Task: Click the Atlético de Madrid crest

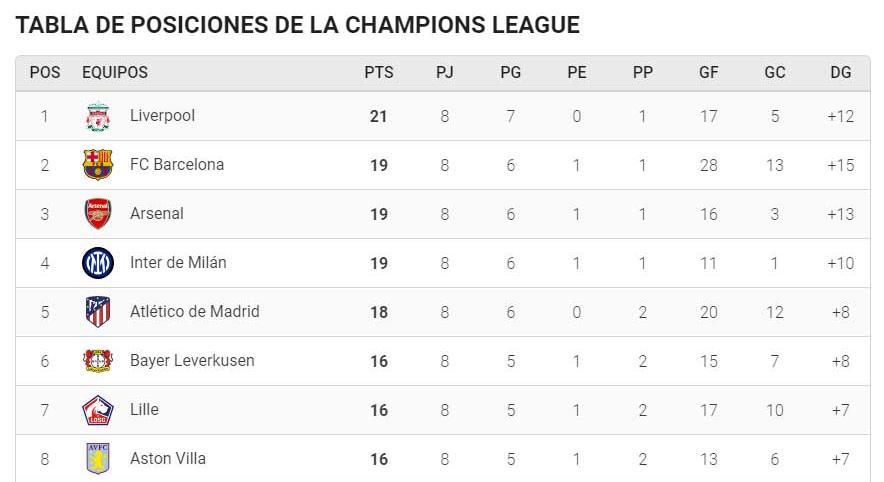Action: [98, 312]
